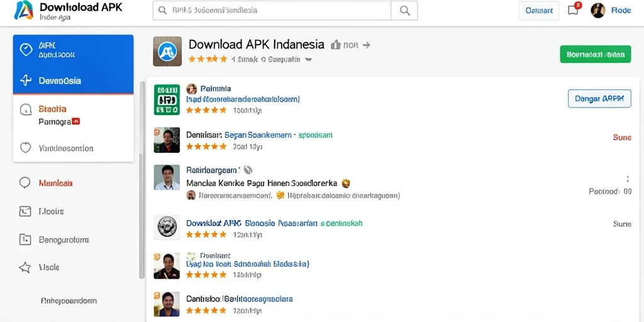The image size is (644, 322).
Task: Click the Retiriaargeam user photo
Action: tap(167, 177)
